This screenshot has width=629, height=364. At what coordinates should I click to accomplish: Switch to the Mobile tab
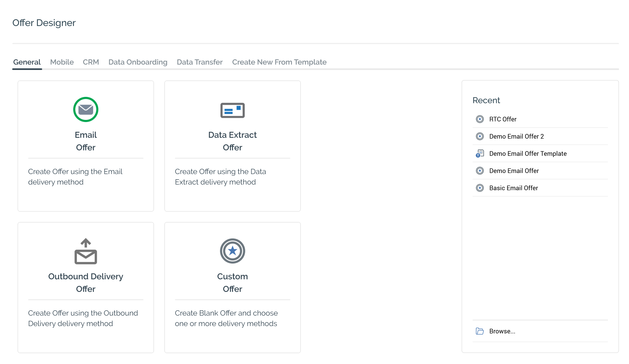pos(62,62)
